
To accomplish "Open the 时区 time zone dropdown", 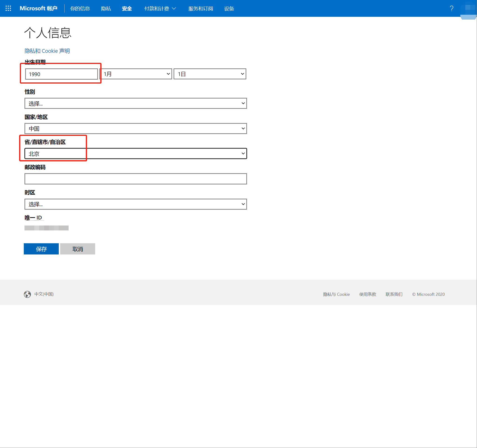I will tap(136, 204).
